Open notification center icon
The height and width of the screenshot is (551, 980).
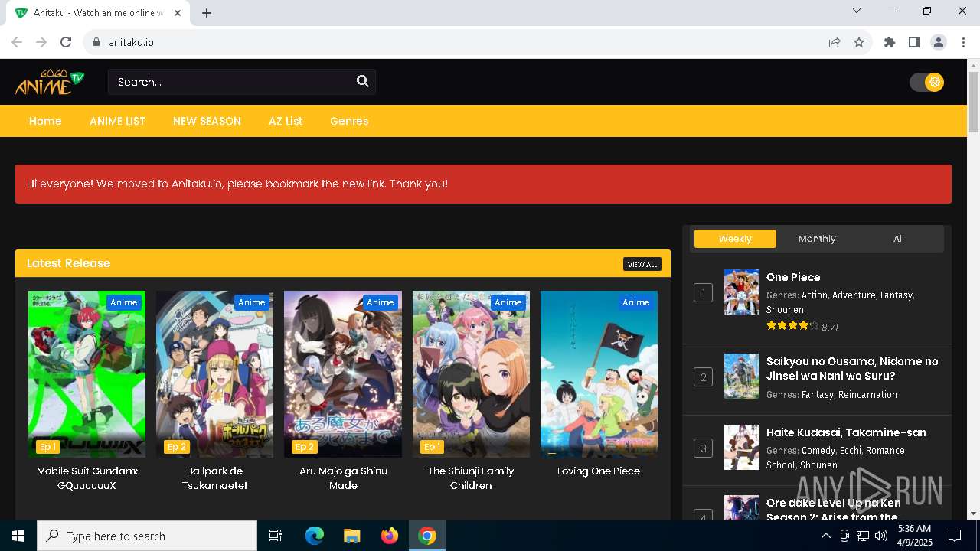955,536
